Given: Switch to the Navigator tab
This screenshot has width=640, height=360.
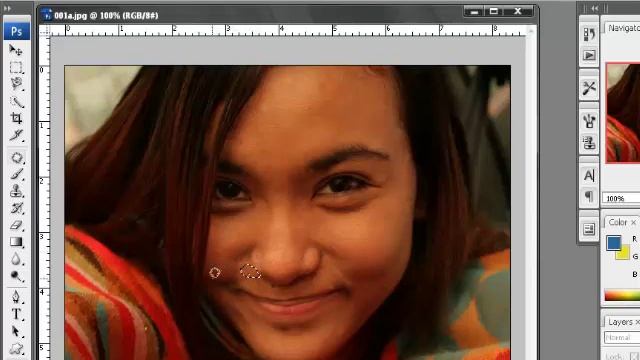Looking at the screenshot, I should (x=624, y=28).
